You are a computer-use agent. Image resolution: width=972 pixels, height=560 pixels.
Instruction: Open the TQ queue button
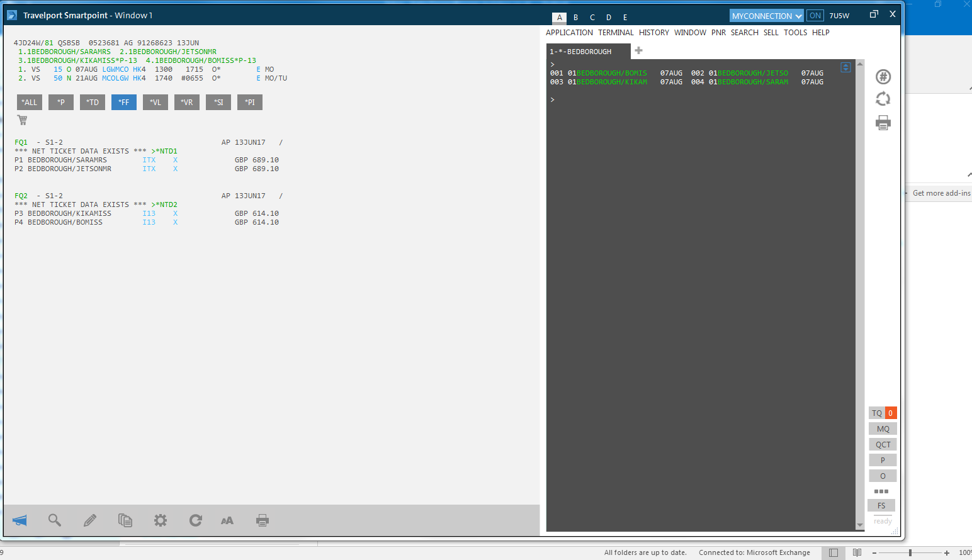(883, 413)
